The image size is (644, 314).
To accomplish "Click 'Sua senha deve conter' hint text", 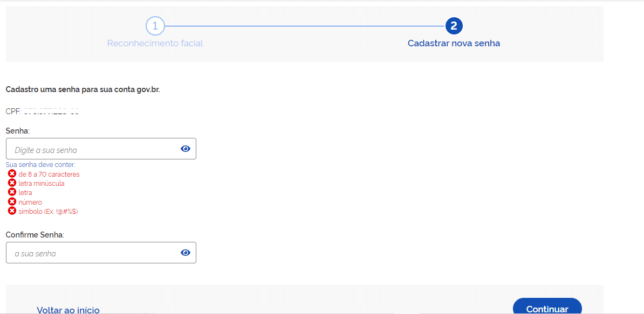I will pos(40,165).
